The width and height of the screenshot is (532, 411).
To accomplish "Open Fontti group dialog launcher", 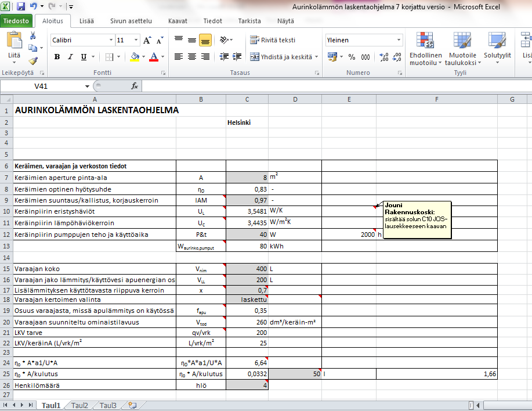I will (x=163, y=73).
